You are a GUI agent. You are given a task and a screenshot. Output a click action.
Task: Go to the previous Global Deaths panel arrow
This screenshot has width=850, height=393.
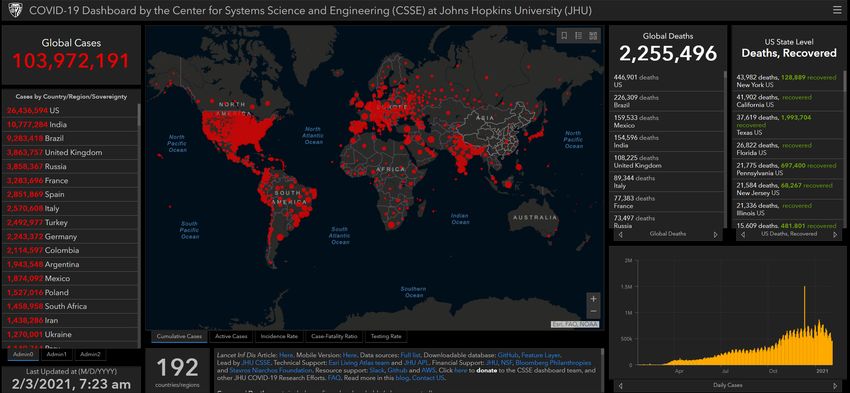[x=621, y=235]
